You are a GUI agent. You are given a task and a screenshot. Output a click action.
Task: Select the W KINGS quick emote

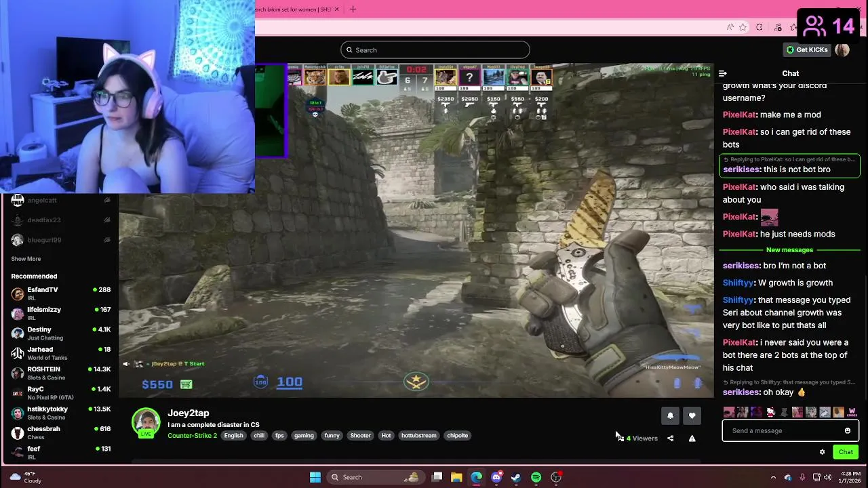(852, 412)
